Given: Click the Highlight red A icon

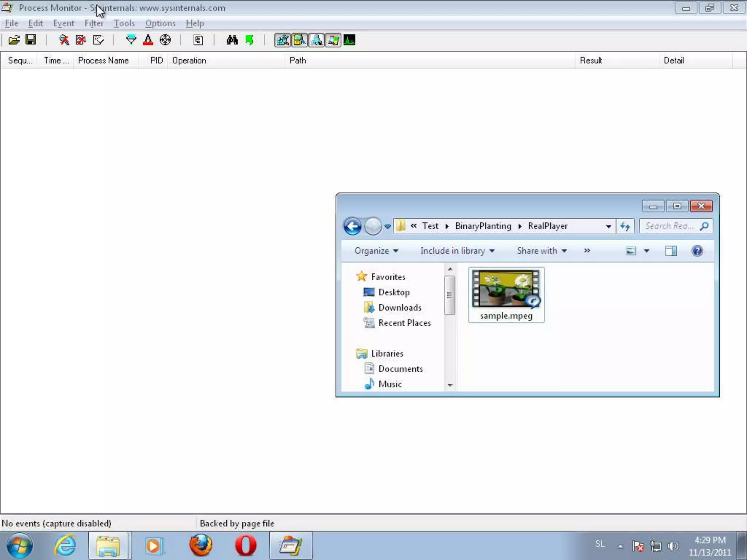Looking at the screenshot, I should tap(148, 40).
